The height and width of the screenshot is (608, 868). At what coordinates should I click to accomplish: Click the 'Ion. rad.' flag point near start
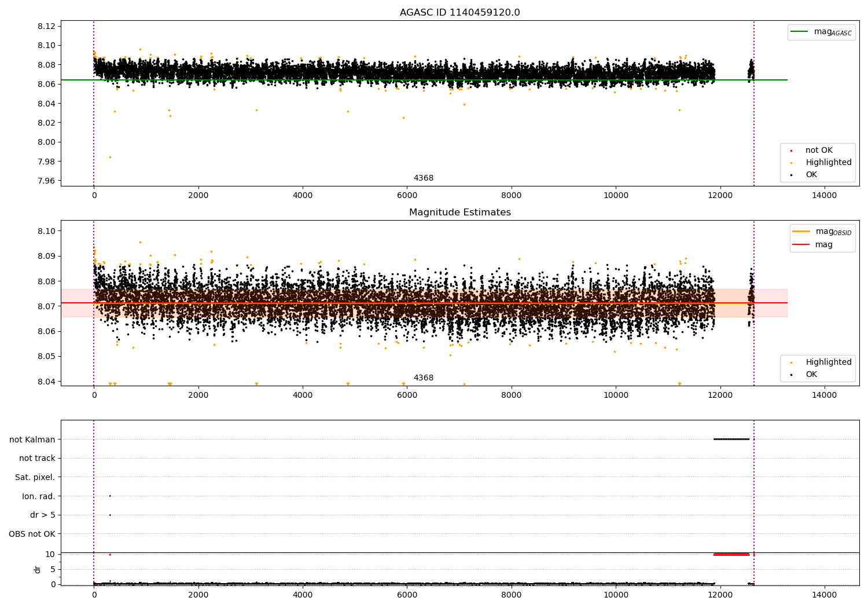110,496
